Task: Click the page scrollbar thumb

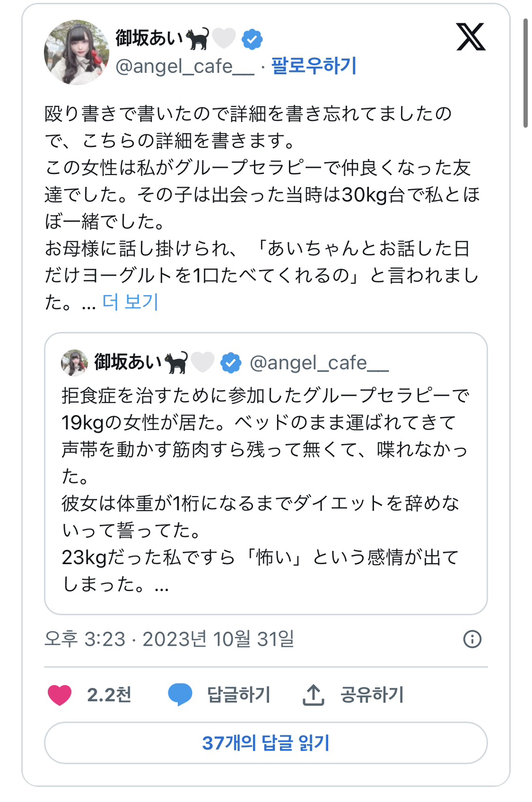Action: [525, 73]
